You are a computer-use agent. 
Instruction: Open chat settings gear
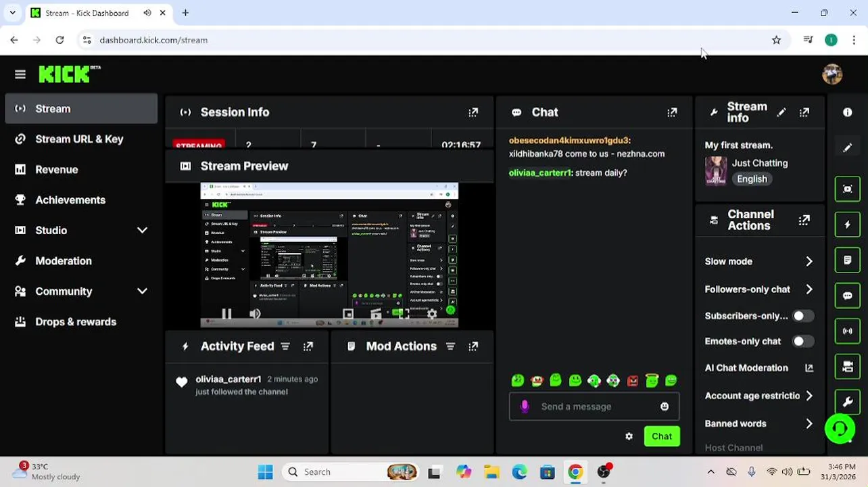[629, 436]
